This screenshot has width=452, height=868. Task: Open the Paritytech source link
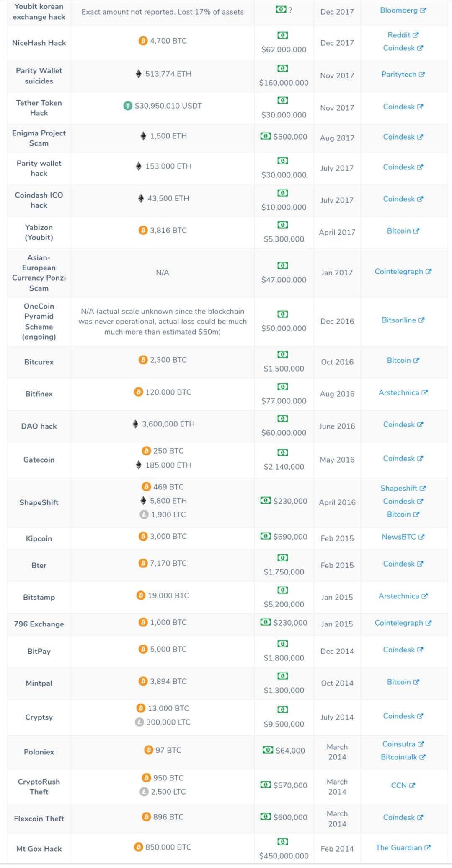399,74
